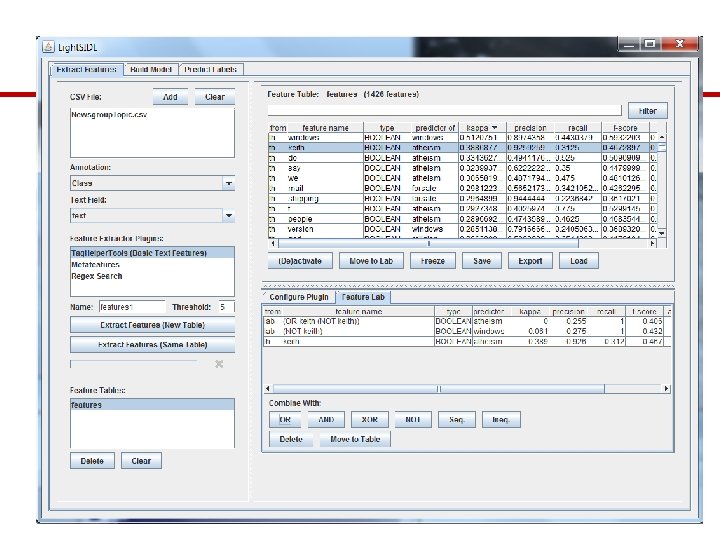Select the Regex Search plugin
The height and width of the screenshot is (540, 720).
[152, 276]
